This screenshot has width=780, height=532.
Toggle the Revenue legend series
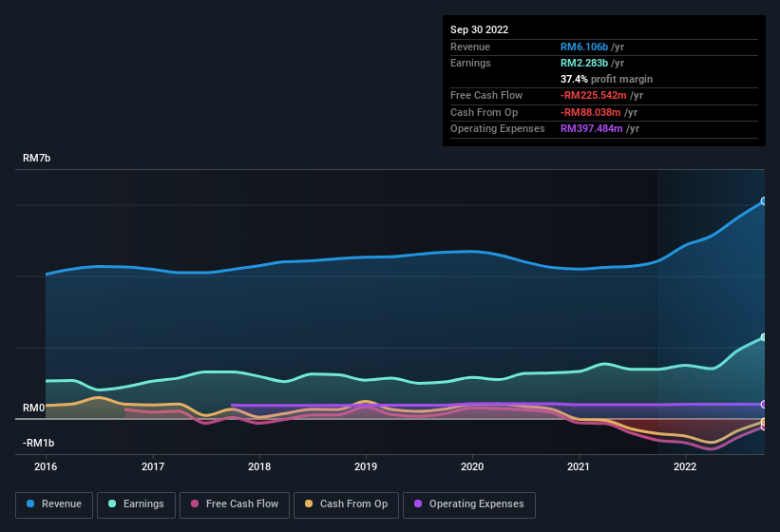pos(54,504)
